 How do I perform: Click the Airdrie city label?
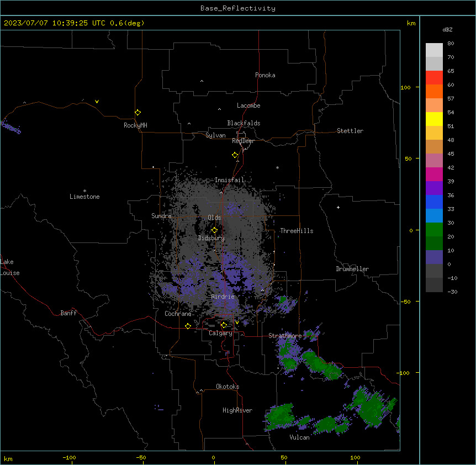point(223,297)
